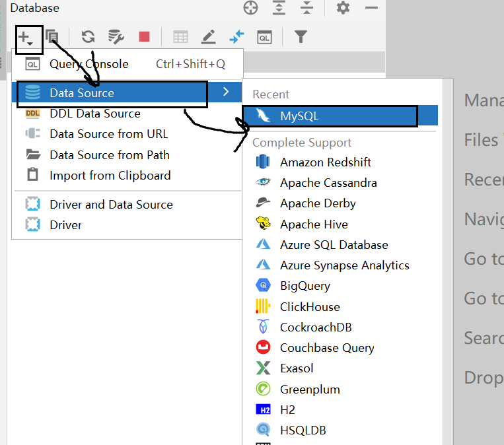Image resolution: width=504 pixels, height=445 pixels.
Task: Click the Collapse All icon
Action: tap(306, 8)
